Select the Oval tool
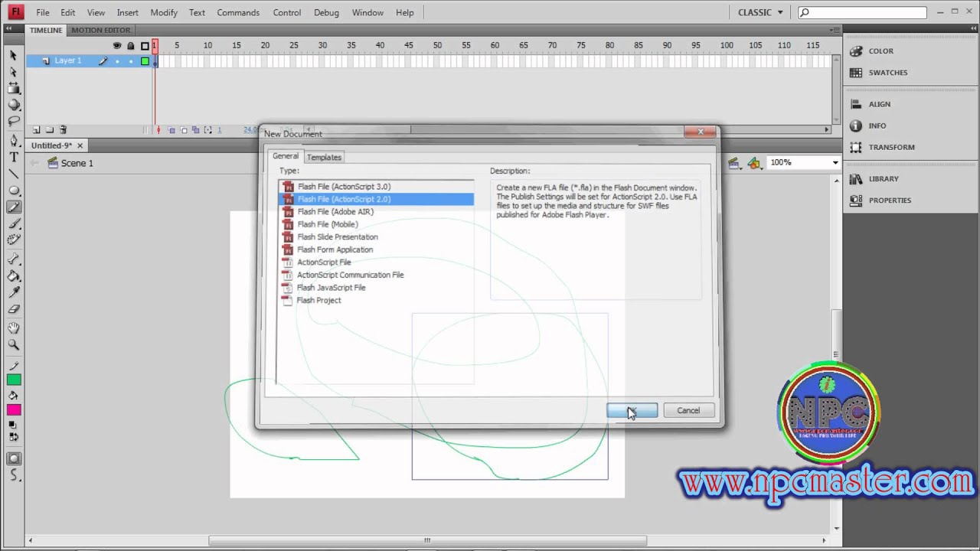980x551 pixels. (13, 191)
